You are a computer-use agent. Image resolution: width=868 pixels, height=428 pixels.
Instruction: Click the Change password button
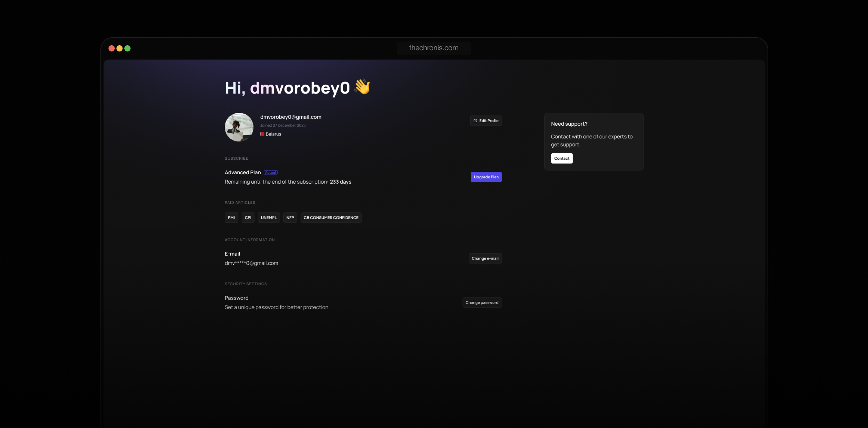click(x=481, y=303)
